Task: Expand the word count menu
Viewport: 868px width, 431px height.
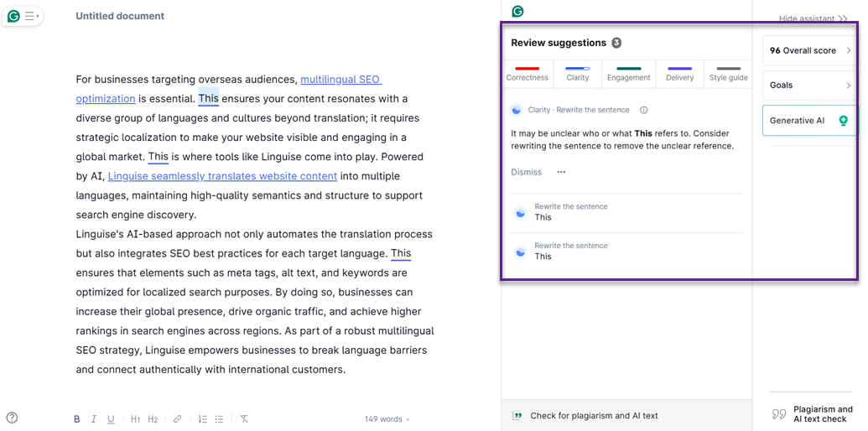Action: pyautogui.click(x=387, y=418)
